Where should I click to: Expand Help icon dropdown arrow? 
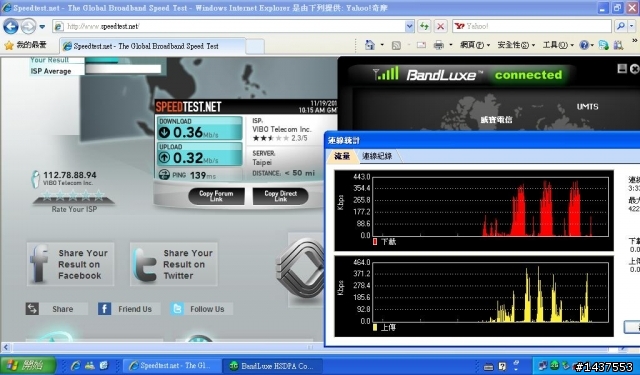coord(592,45)
